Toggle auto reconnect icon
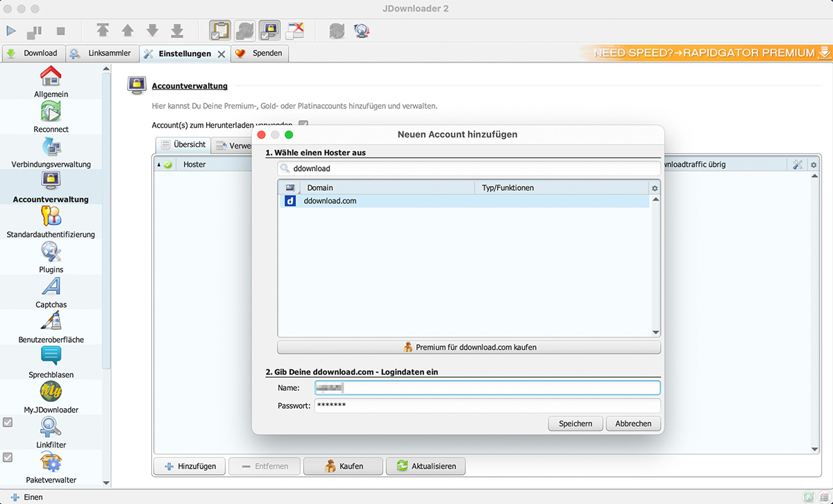The height and width of the screenshot is (504, 833). (245, 31)
